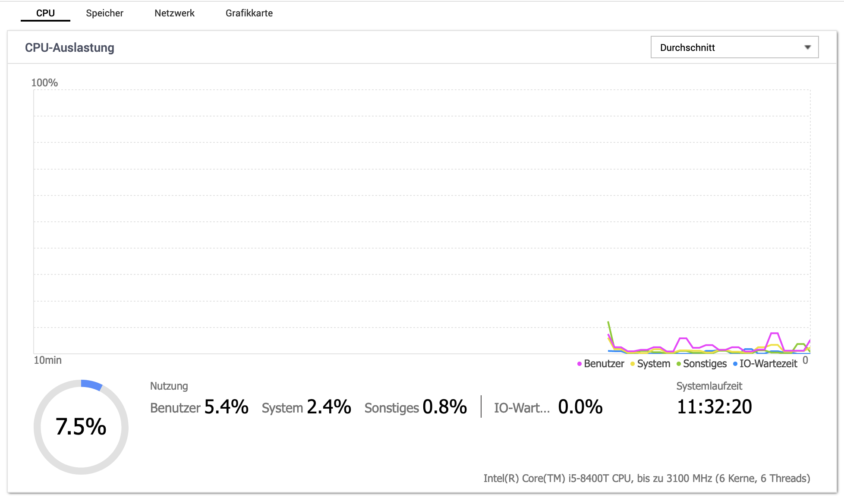Switch to the Speicher tab
Image resolution: width=844 pixels, height=504 pixels.
click(104, 13)
